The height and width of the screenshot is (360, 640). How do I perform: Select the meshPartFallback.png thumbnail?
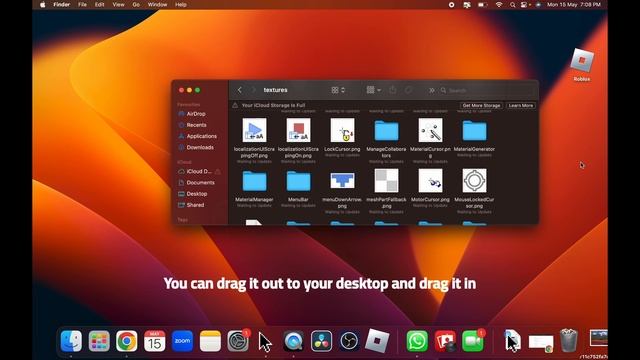pyautogui.click(x=386, y=180)
